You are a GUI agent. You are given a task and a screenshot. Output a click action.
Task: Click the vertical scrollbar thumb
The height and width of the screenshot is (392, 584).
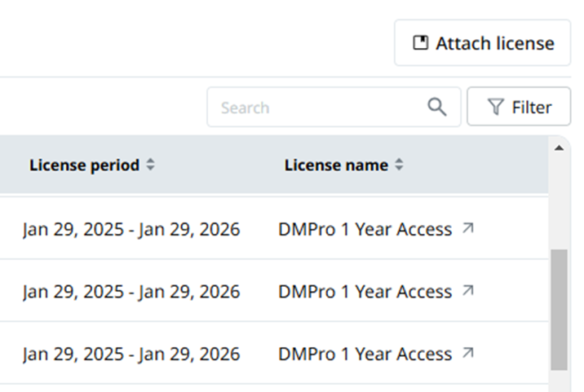click(559, 310)
